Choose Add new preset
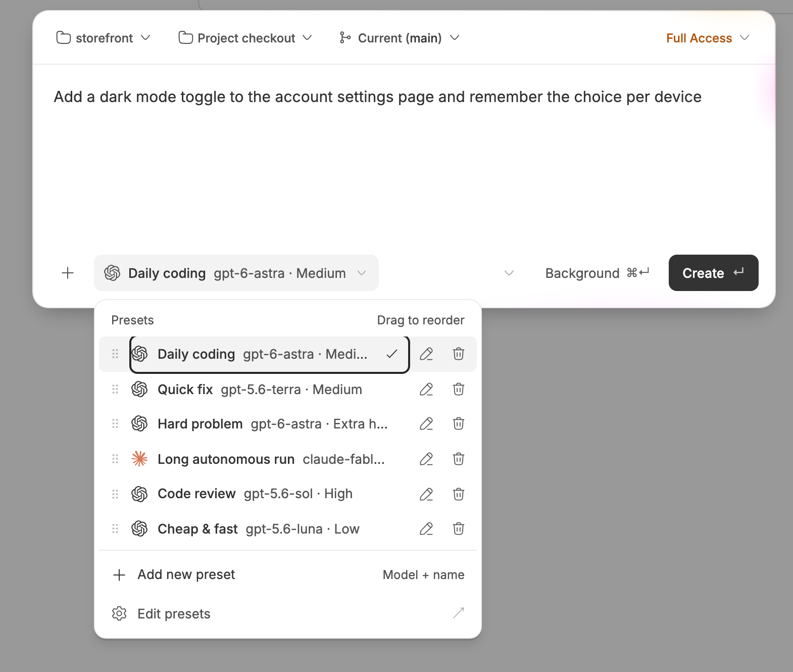The height and width of the screenshot is (672, 793). [288, 575]
